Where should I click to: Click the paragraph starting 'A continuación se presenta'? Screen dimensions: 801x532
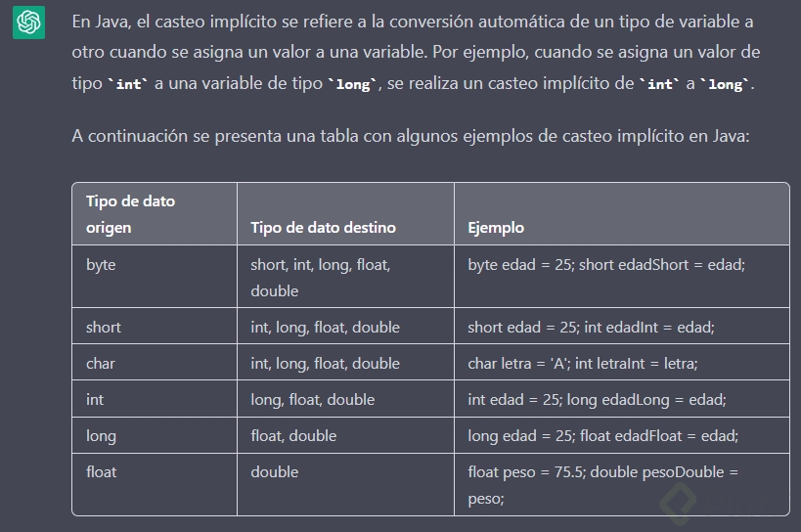(410, 136)
